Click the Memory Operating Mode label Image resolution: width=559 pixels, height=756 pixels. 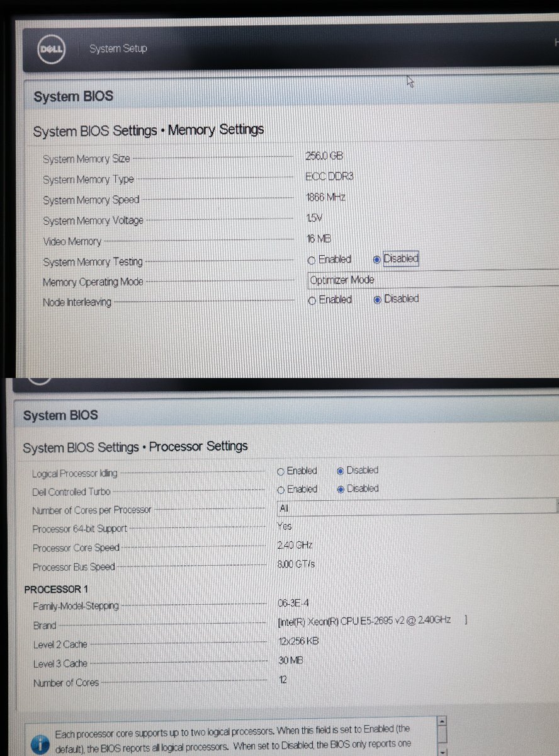point(93,282)
